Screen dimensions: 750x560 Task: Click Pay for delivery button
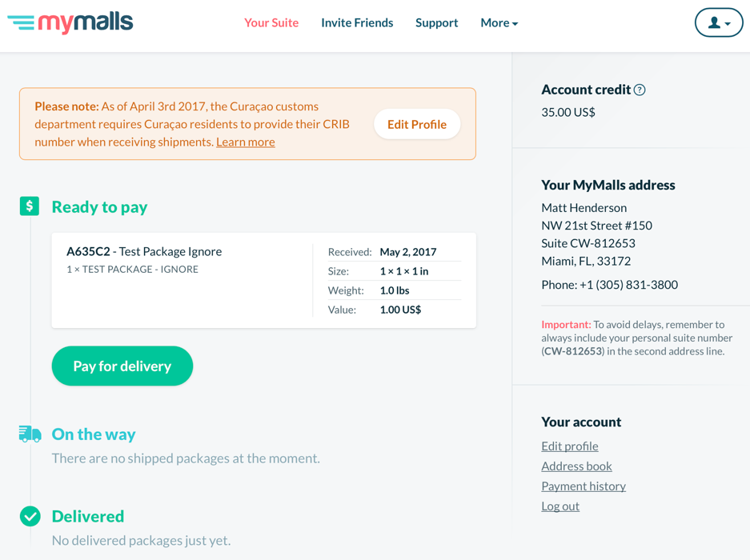[x=122, y=366]
